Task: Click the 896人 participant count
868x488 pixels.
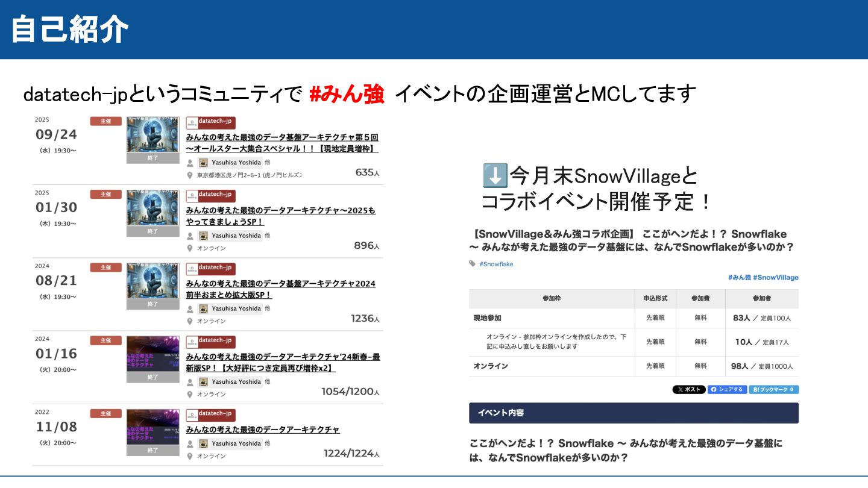Action: [367, 246]
